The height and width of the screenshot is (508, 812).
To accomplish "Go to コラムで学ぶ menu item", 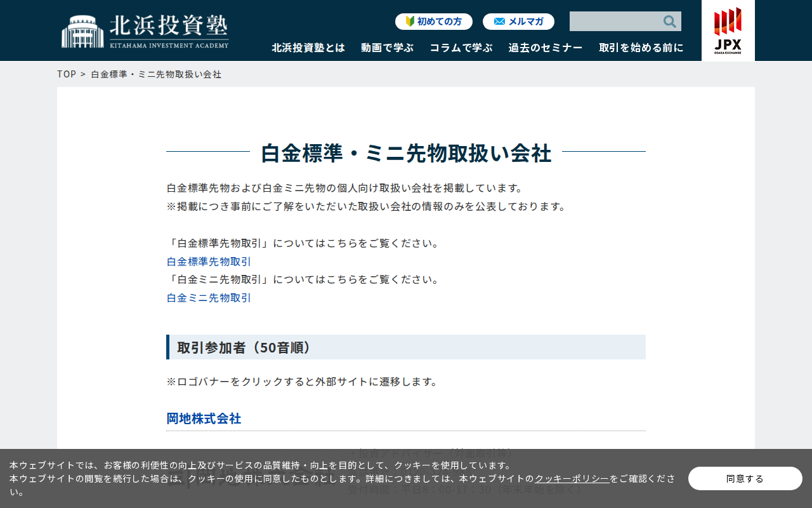I will (x=461, y=48).
